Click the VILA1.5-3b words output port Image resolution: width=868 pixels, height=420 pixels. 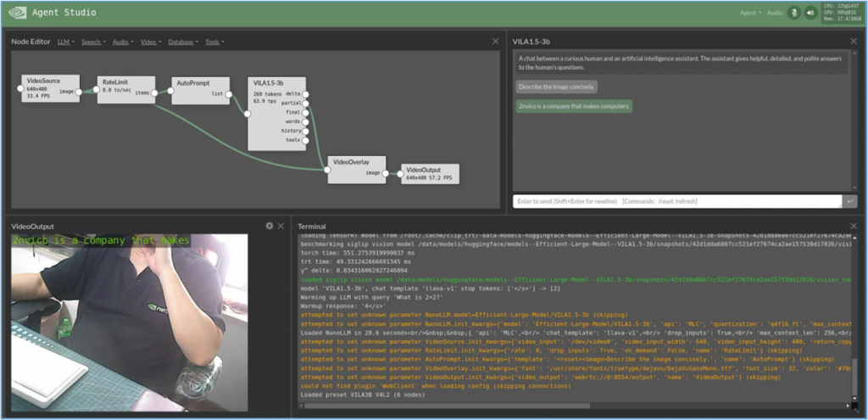[x=305, y=121]
